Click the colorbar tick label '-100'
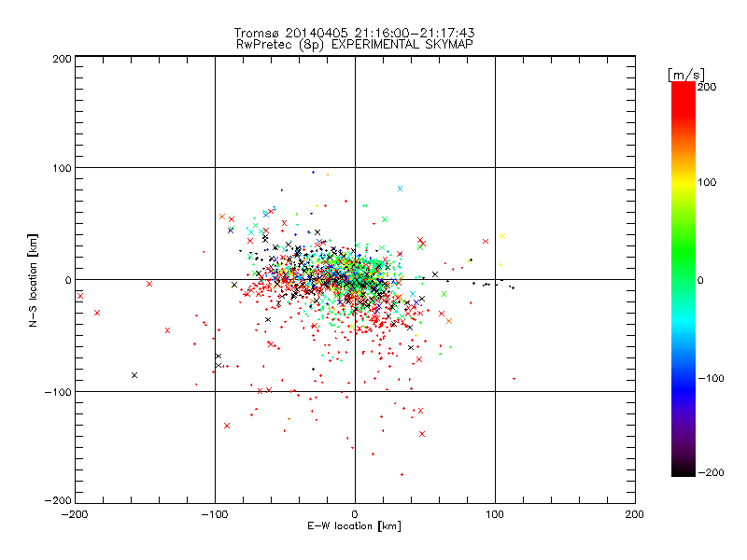 click(711, 379)
